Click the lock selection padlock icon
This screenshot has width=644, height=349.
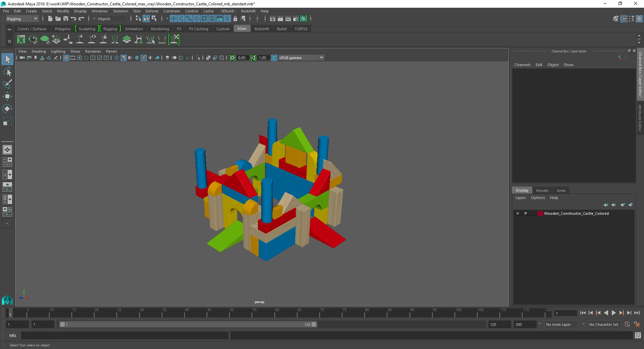click(235, 19)
